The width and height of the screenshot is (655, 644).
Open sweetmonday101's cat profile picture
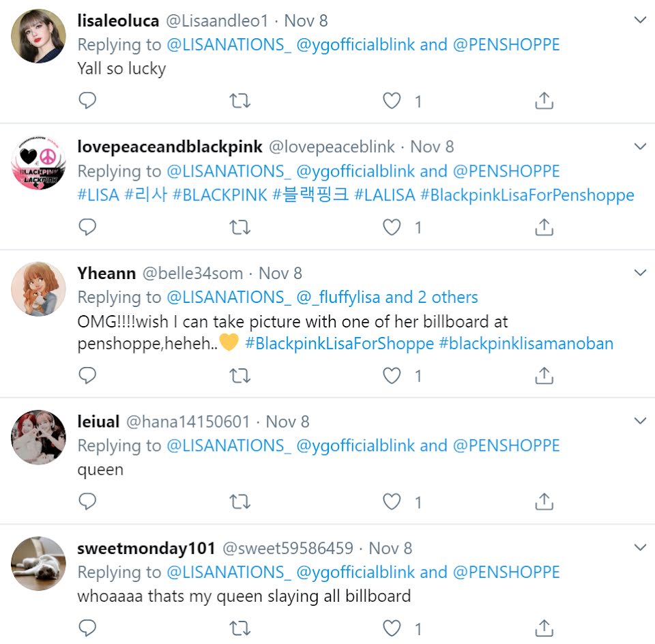(x=38, y=563)
